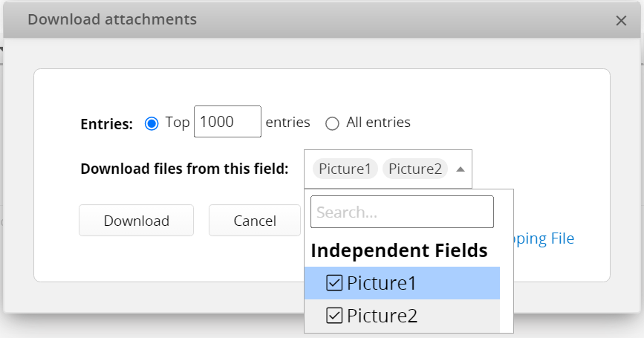Click the bold "Entries:" label

coord(107,124)
